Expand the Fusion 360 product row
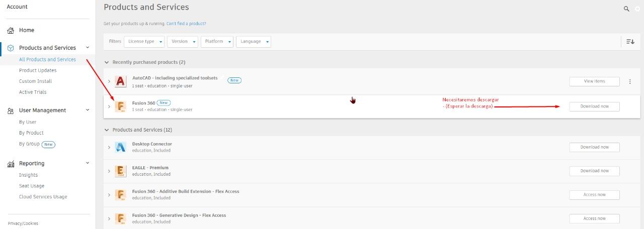644x229 pixels. pyautogui.click(x=109, y=106)
